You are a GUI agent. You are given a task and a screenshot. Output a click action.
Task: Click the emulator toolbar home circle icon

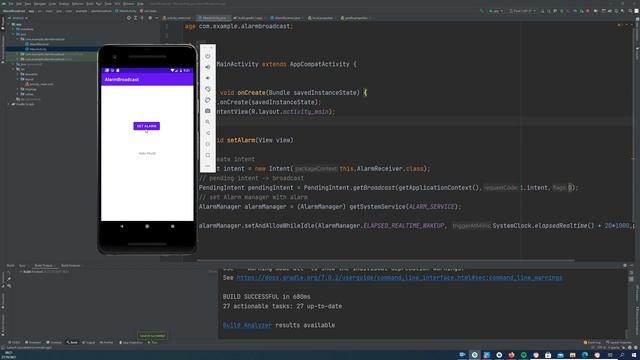pyautogui.click(x=207, y=144)
